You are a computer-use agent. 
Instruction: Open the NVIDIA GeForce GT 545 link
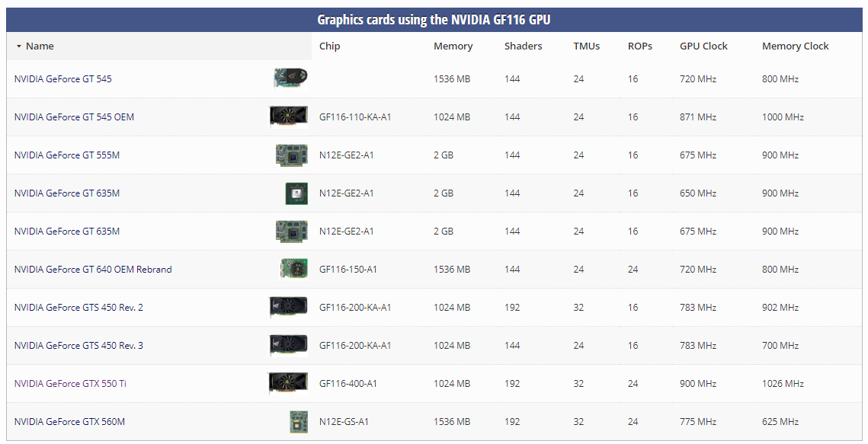pyautogui.click(x=62, y=79)
